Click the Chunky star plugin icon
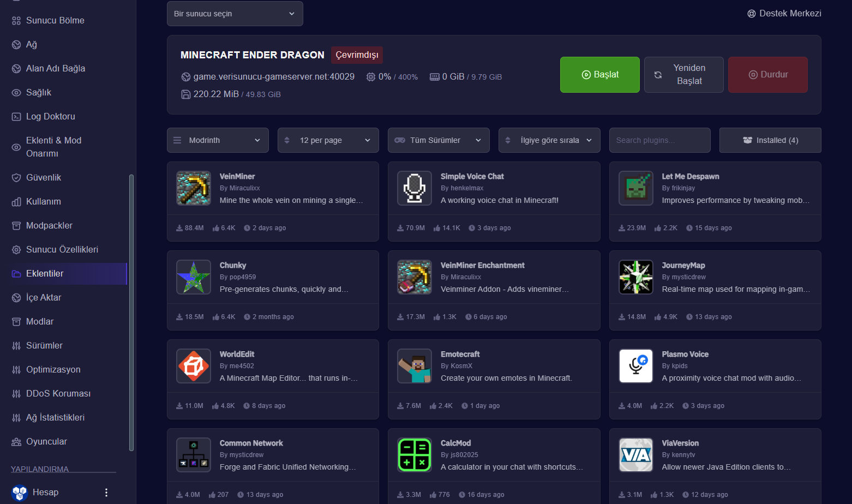The height and width of the screenshot is (504, 852). click(x=194, y=277)
